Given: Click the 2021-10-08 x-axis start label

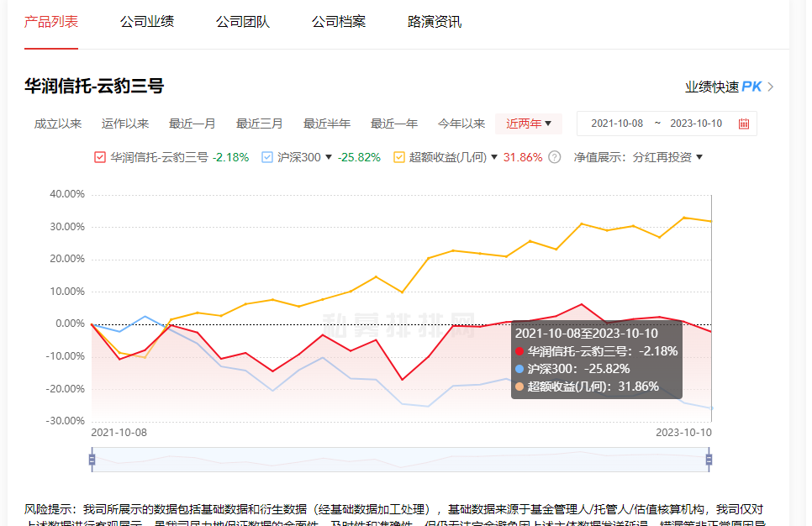Looking at the screenshot, I should [119, 433].
